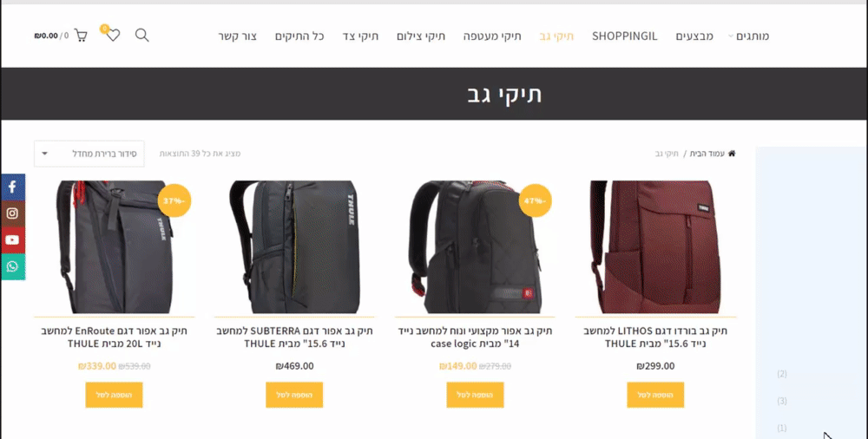The image size is (868, 439).
Task: Click the home icon in breadcrumb
Action: click(732, 154)
